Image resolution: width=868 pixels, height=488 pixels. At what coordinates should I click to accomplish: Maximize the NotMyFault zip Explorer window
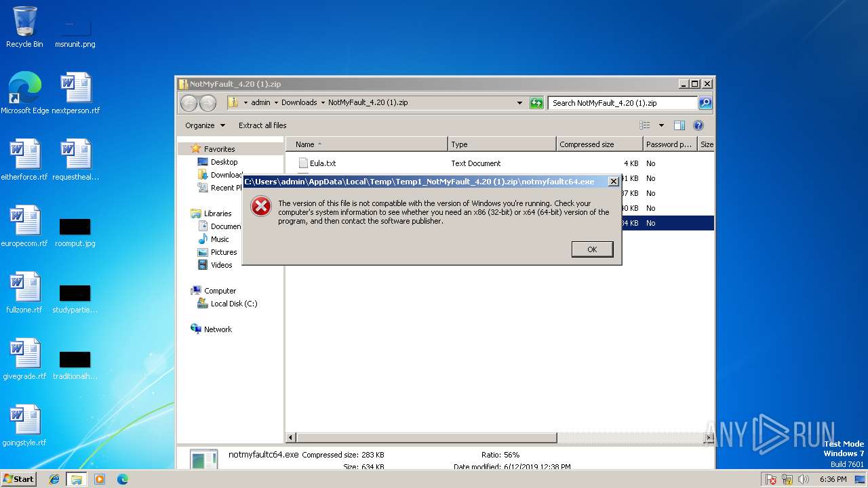point(694,84)
